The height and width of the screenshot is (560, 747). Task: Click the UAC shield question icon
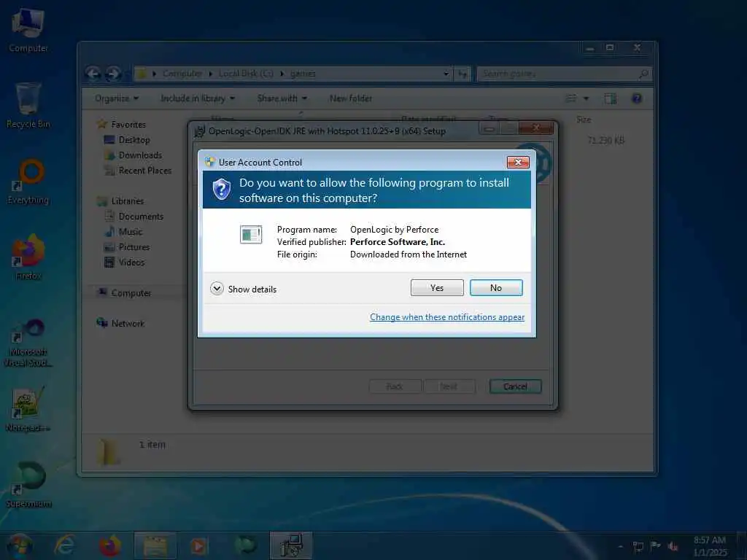pos(222,190)
